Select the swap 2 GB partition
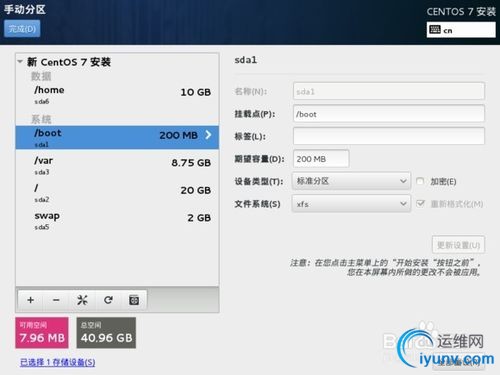The image size is (500, 375). (x=117, y=220)
